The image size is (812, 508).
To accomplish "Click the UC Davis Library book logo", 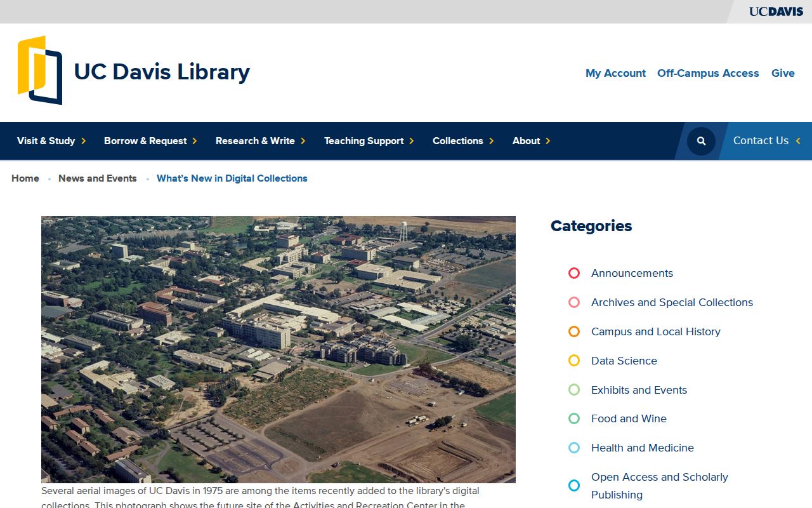I will click(40, 70).
